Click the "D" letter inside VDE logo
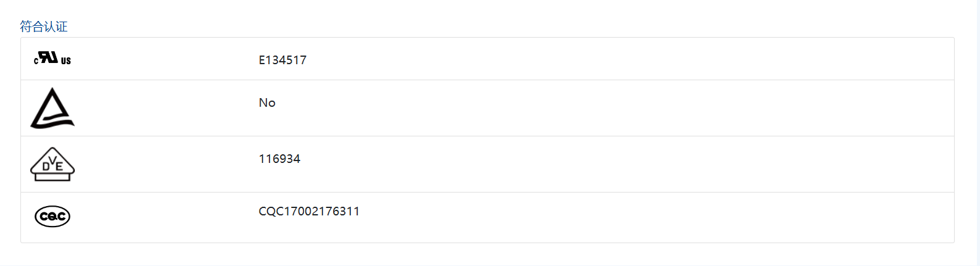This screenshot has width=980, height=266. tap(46, 167)
